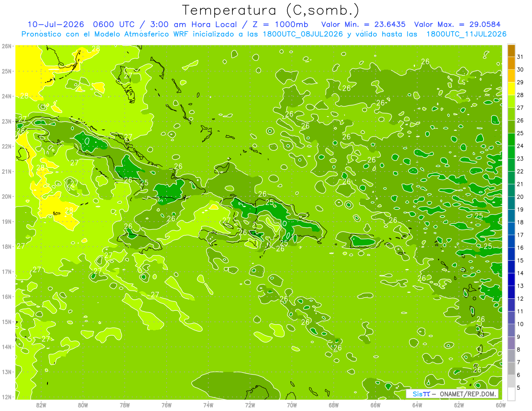Click the blue swatch between 15 and 16

[511, 254]
